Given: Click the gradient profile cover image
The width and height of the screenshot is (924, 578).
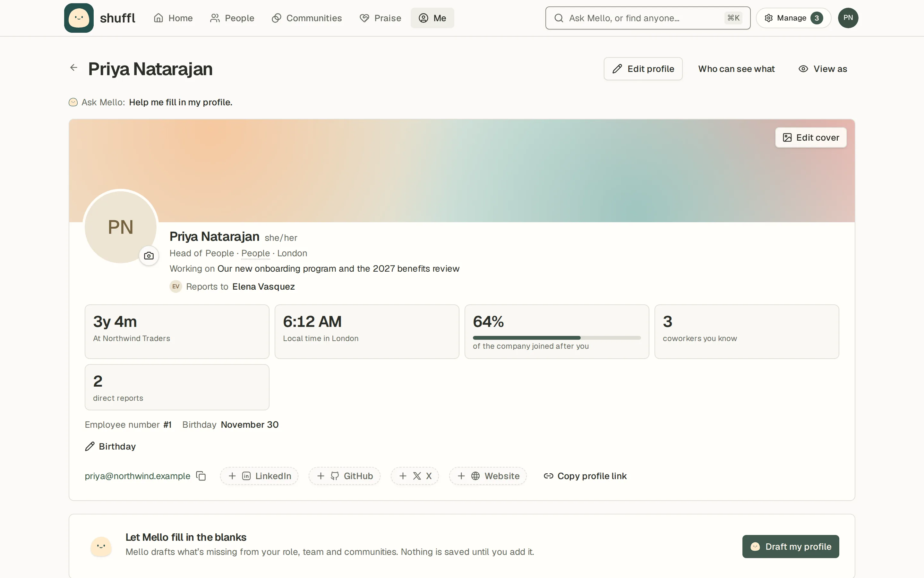Looking at the screenshot, I should [x=462, y=171].
